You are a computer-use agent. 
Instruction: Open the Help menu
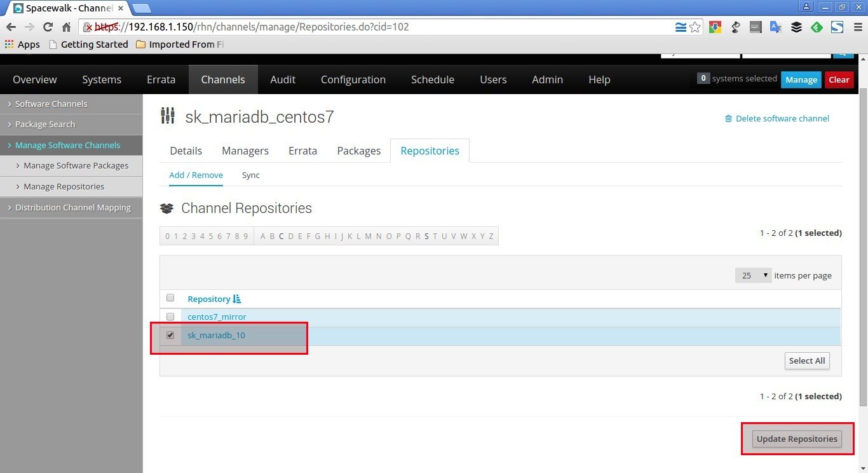coord(599,79)
